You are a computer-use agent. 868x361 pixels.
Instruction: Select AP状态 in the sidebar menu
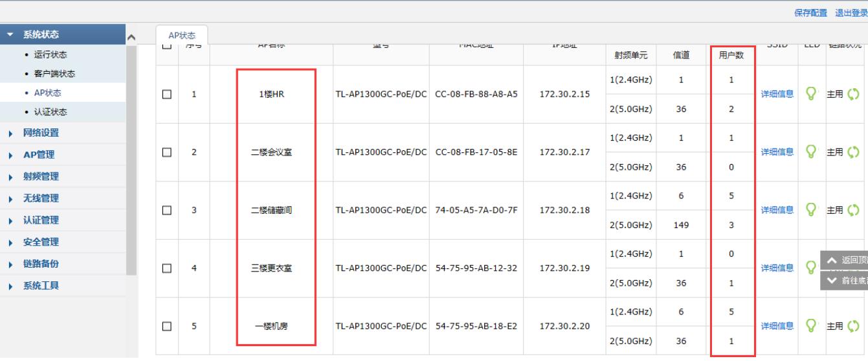pos(47,93)
